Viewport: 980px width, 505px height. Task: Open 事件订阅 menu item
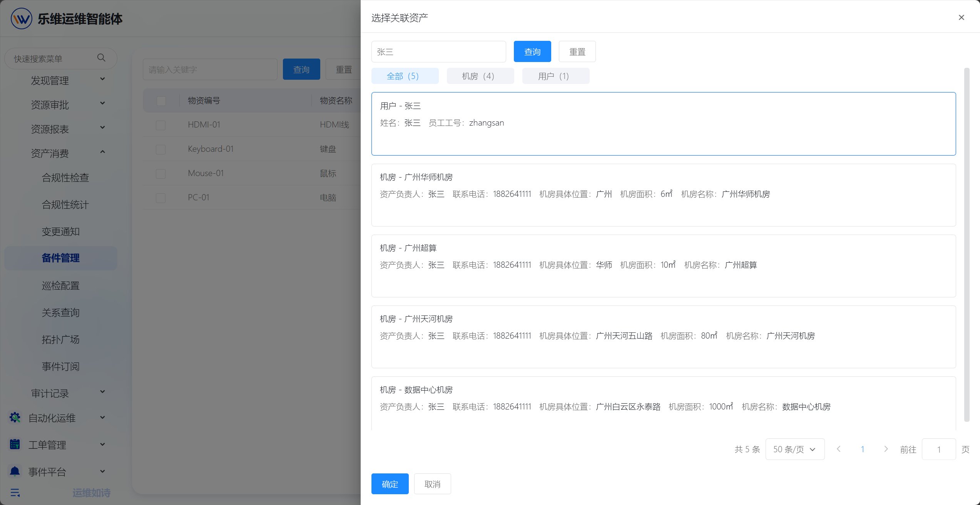(61, 366)
